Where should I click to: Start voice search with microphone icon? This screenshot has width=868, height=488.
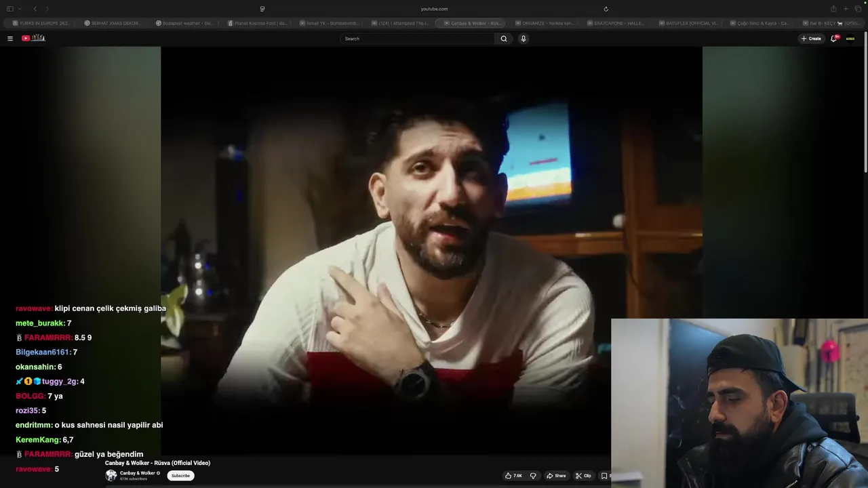click(524, 39)
